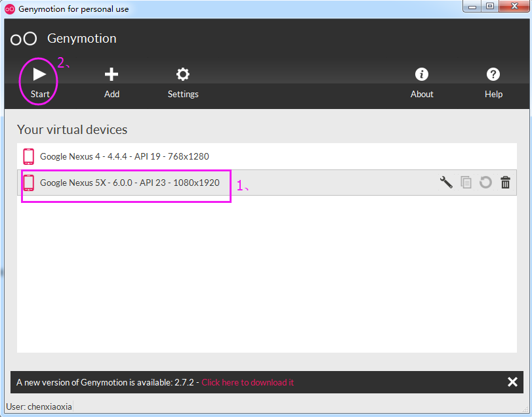Start the selected virtual device
The width and height of the screenshot is (532, 417).
[40, 83]
